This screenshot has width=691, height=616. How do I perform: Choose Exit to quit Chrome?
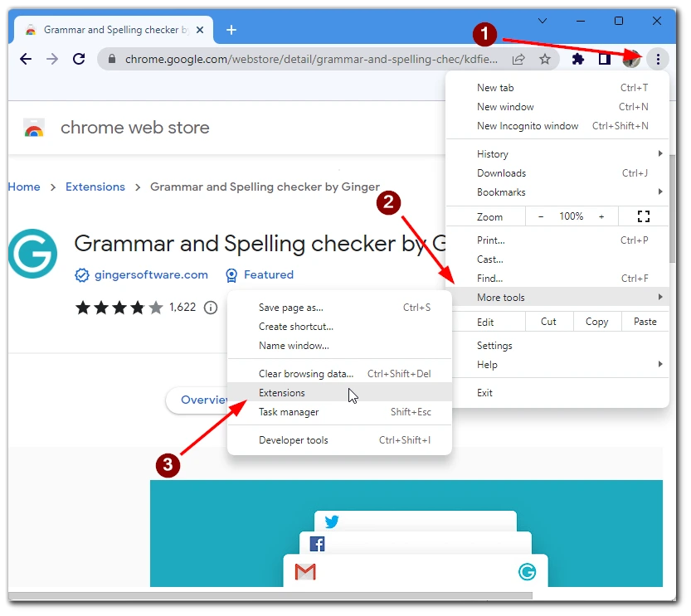tap(557, 393)
